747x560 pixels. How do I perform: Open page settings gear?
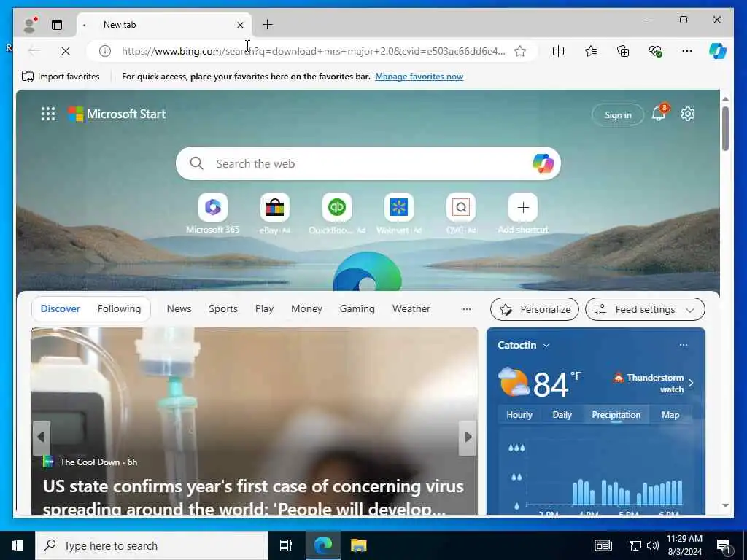pyautogui.click(x=687, y=114)
